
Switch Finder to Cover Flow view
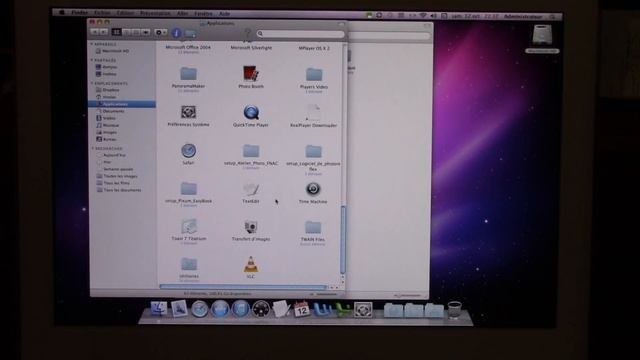pos(146,32)
